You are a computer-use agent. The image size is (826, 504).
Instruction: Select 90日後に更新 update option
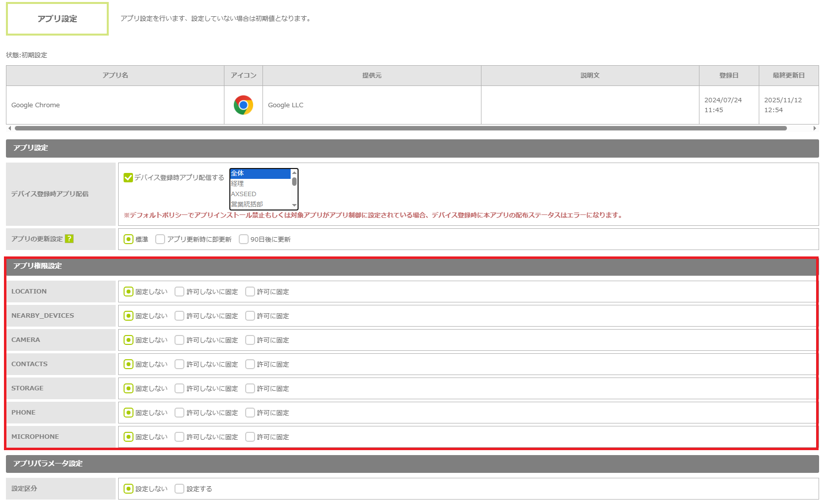[244, 239]
